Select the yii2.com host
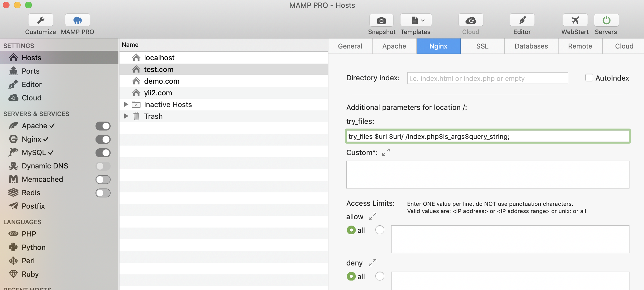This screenshot has width=644, height=290. click(x=224, y=93)
